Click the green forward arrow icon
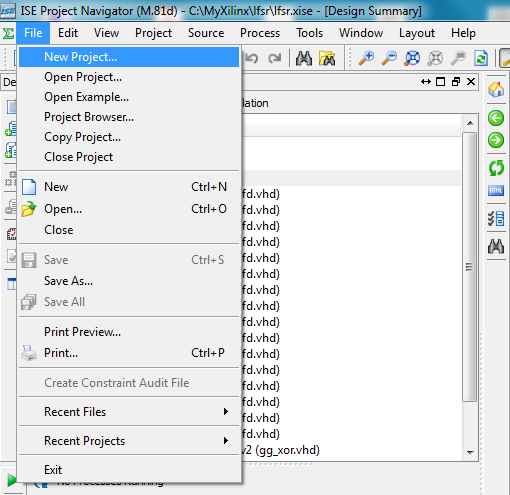510x495 pixels. click(496, 140)
